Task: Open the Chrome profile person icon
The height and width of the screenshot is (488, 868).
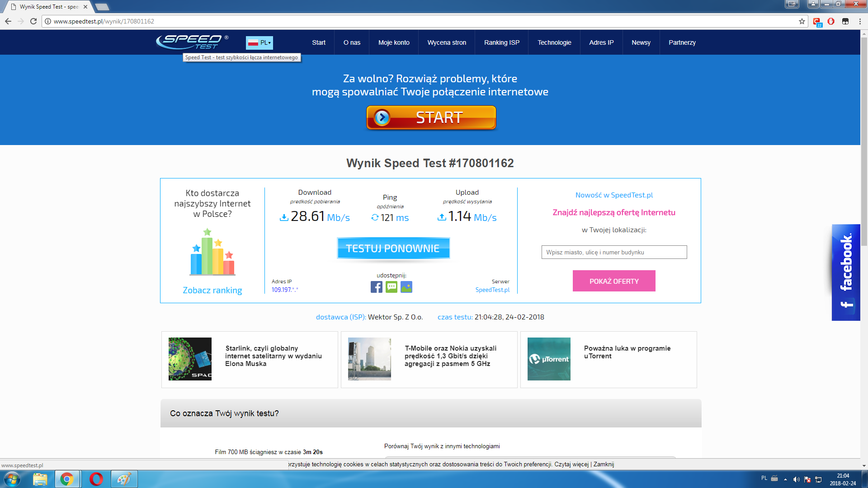Action: click(813, 4)
